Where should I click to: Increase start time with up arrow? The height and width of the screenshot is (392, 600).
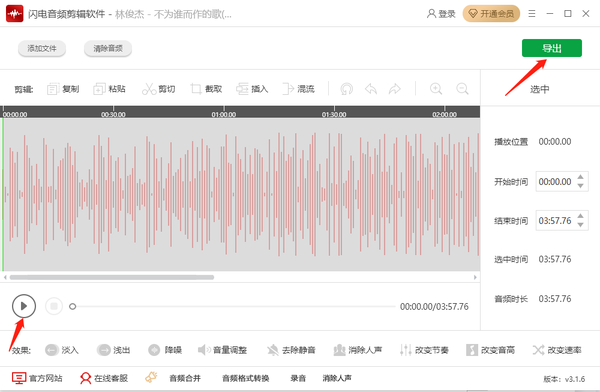coord(580,177)
